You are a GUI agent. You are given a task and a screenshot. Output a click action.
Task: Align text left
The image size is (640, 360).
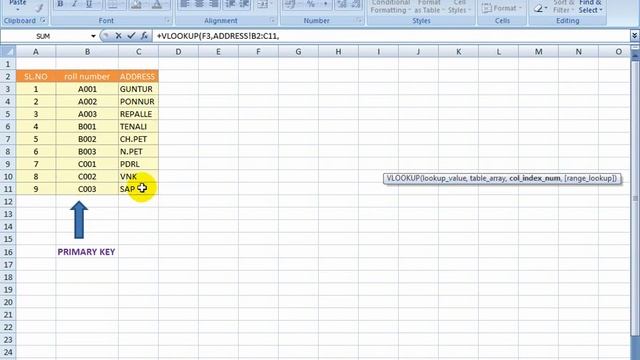184,4
